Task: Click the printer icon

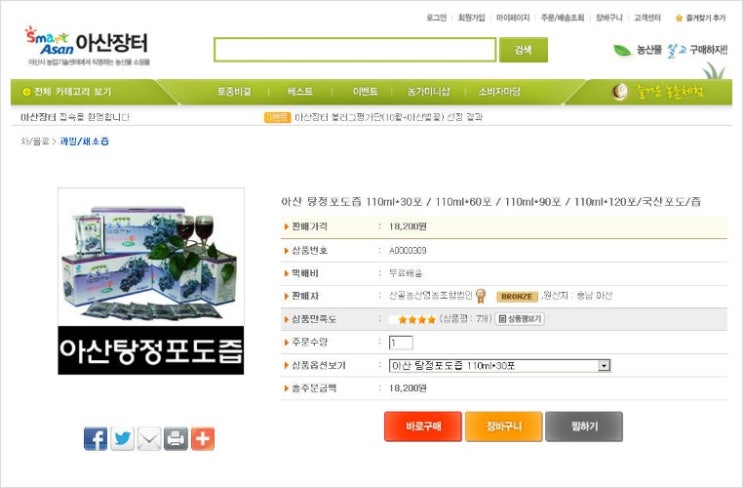Action: click(x=176, y=438)
